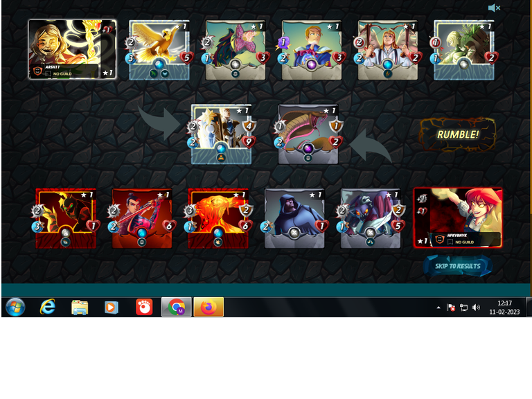Open the red paw recorder taskbar icon
Screen dimensions: 532x399
tap(144, 307)
